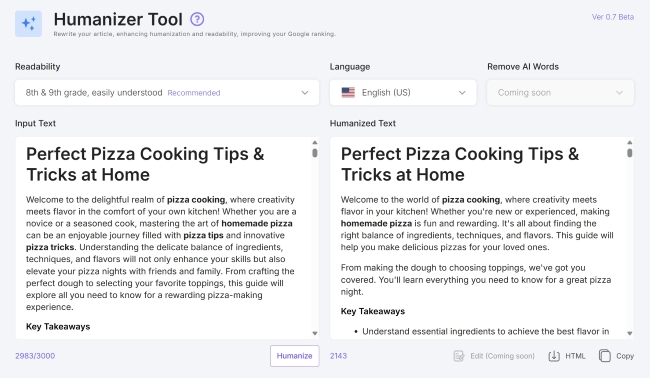Click the humanized pane title 'Perfect Pizza Cooking Tips'
Screen dimensions: 650x378
point(460,164)
